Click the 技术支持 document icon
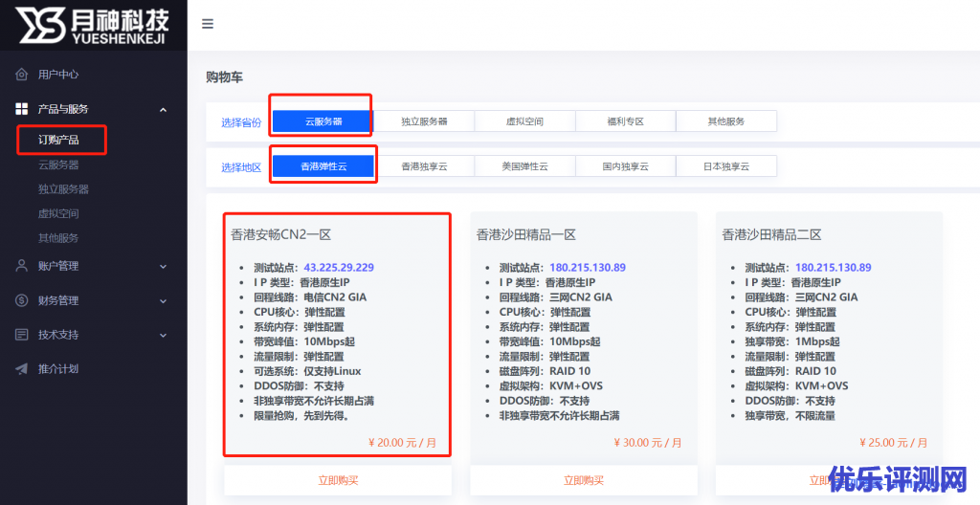980x505 pixels. [21, 335]
